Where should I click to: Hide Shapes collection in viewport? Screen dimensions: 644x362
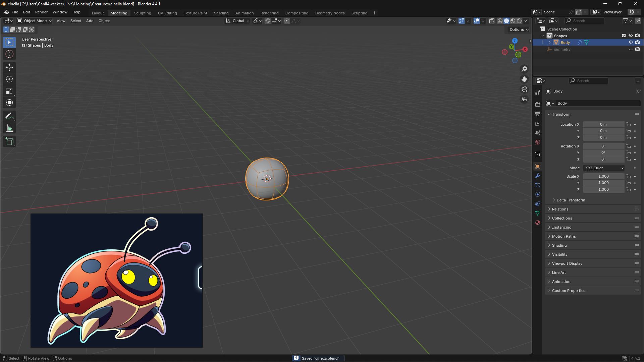pos(631,36)
